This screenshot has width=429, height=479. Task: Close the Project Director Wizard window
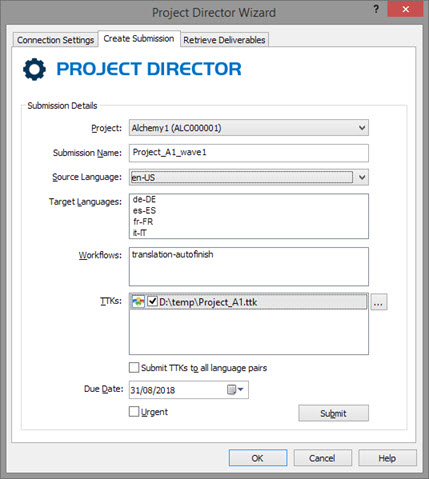click(x=405, y=9)
